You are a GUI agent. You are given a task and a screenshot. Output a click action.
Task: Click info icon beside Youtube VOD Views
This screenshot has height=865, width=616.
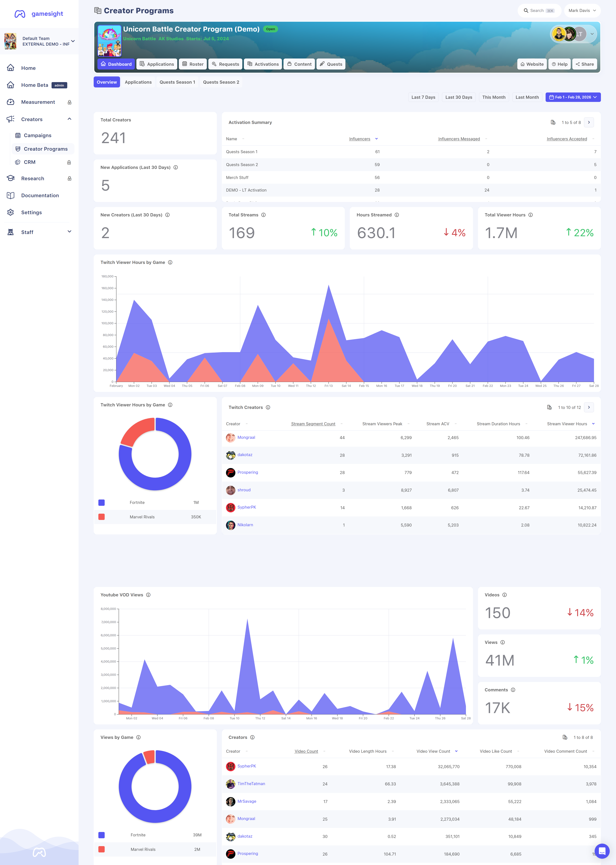pos(148,595)
